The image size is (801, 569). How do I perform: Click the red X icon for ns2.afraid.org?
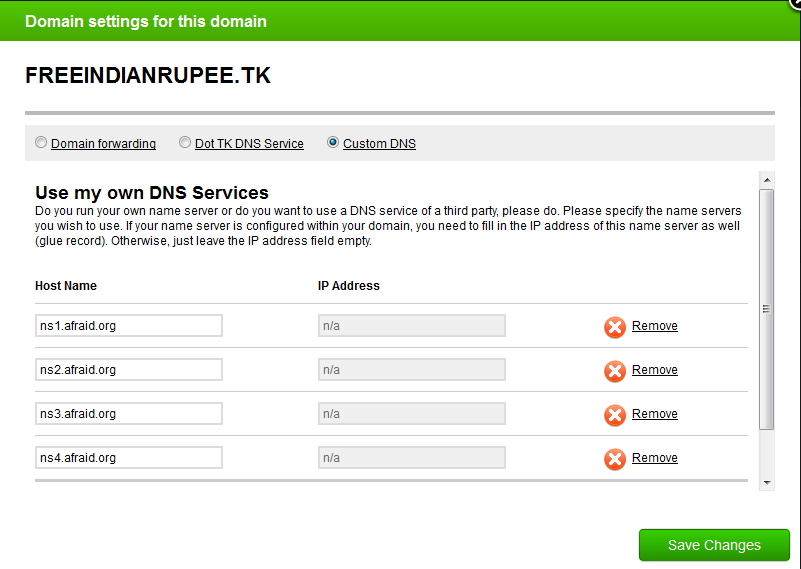(x=615, y=371)
